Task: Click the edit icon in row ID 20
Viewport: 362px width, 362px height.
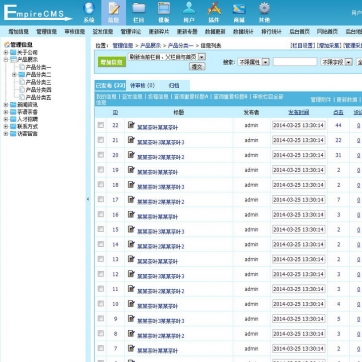Action: (x=131, y=155)
